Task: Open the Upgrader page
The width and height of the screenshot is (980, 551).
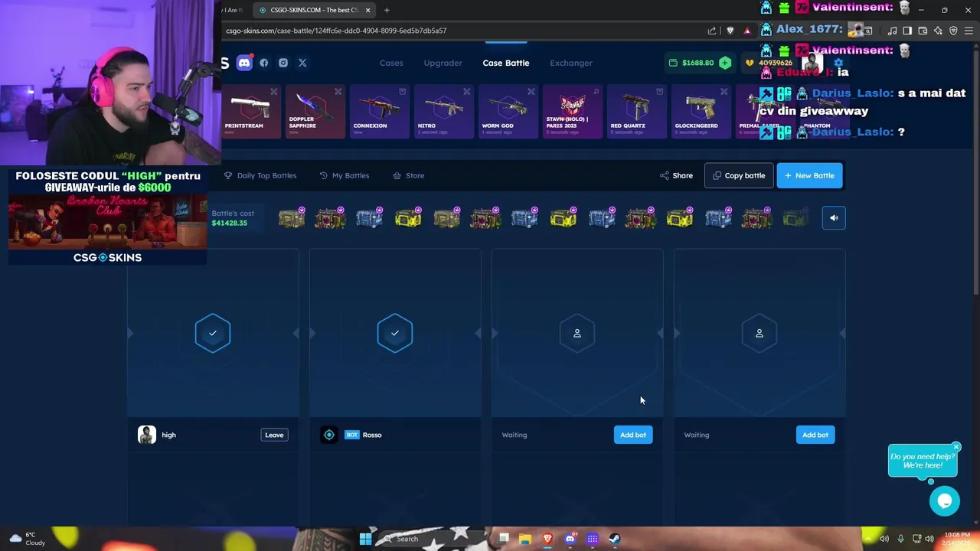Action: click(x=443, y=63)
